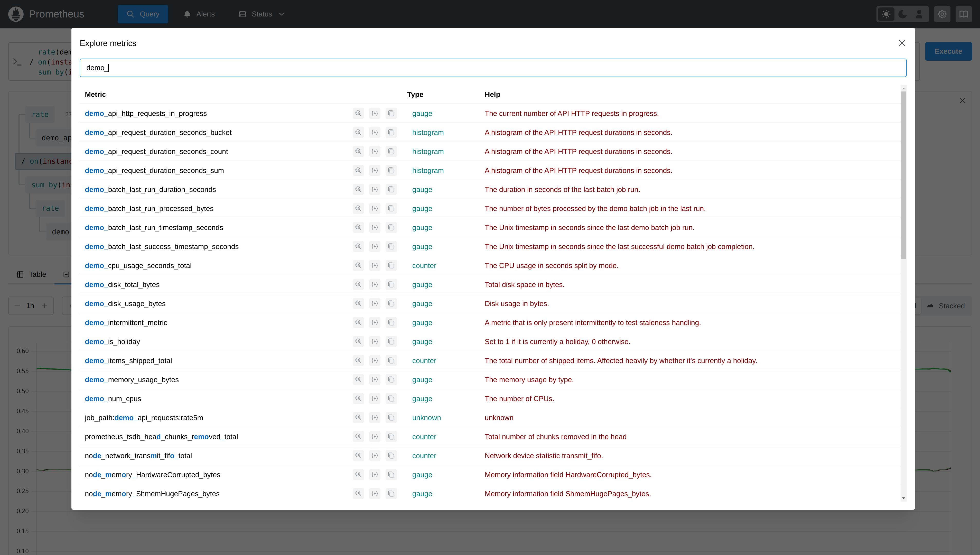Open Alerts via the bell icon

199,14
